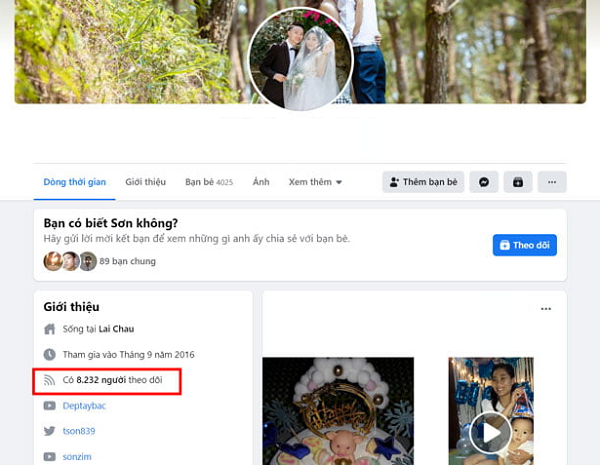Screen dimensions: 600x465
Task: Click the clock icon beside join date
Action: (x=49, y=354)
